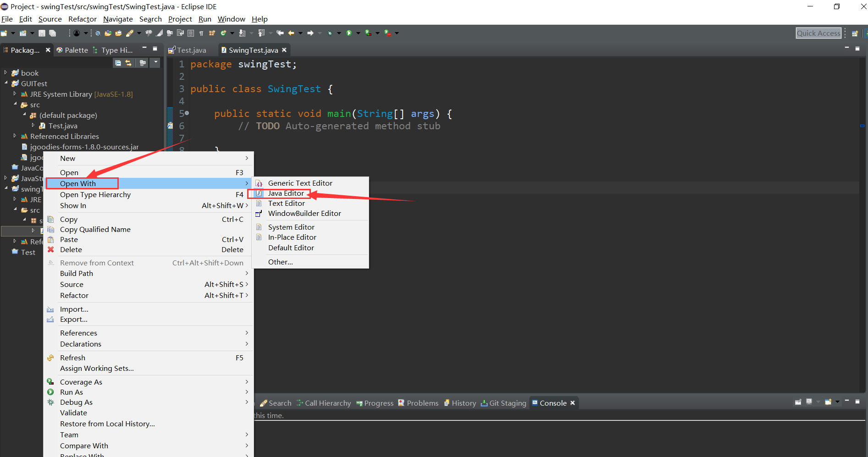Open the New wizard via leftmost toolbar icon

(6, 33)
